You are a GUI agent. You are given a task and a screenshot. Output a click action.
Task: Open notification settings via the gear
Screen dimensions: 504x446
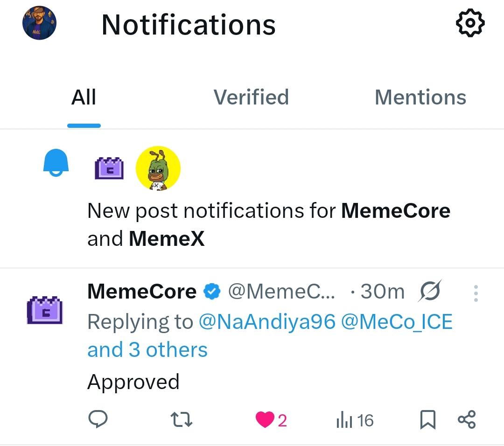(x=469, y=23)
